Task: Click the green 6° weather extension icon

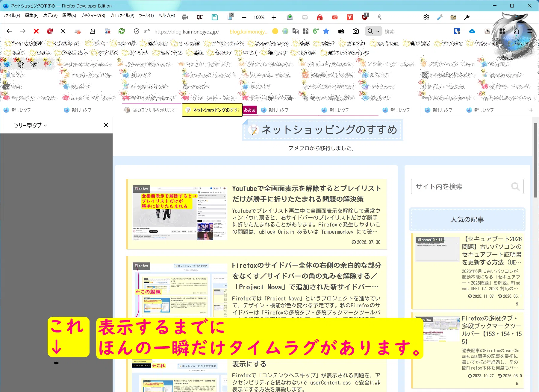Action: [x=316, y=31]
